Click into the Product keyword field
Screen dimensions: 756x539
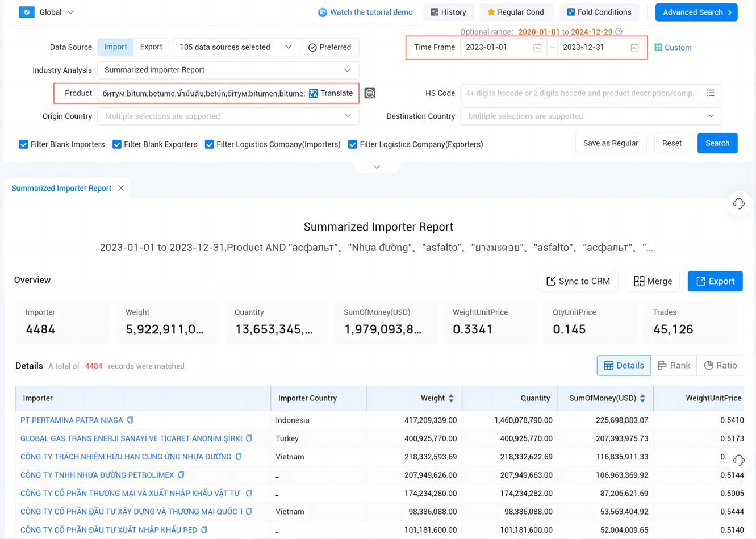point(203,93)
